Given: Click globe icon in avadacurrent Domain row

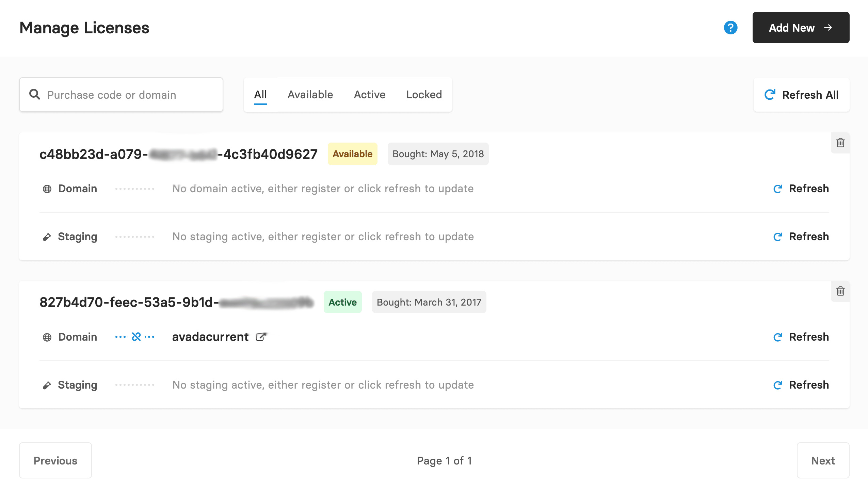Looking at the screenshot, I should point(47,337).
